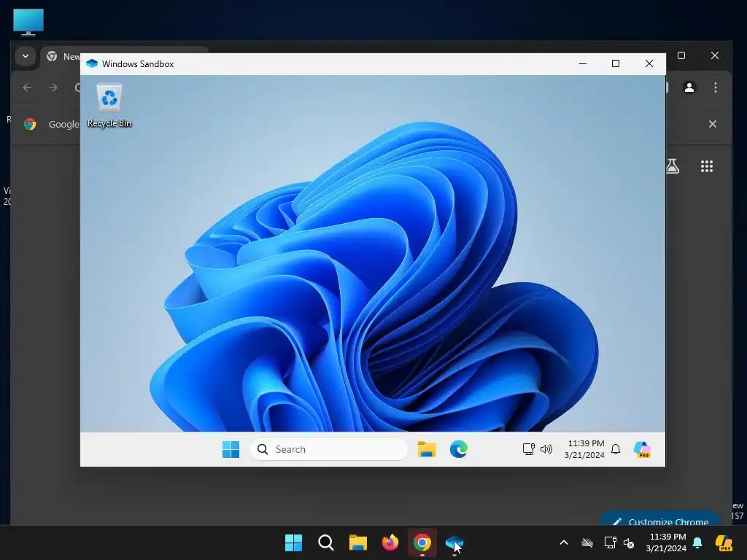Close the Chrome window
The image size is (747, 560).
(715, 55)
